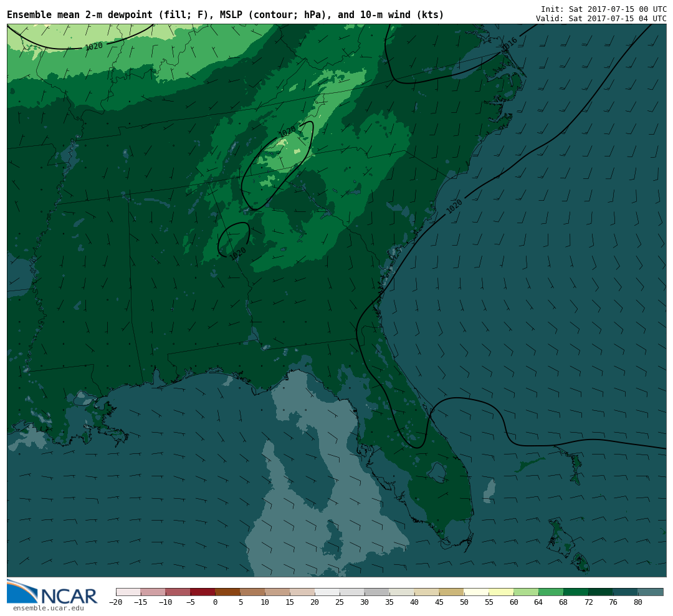Pick the legend swatch between 25 and 30
Screen dimensions: 673x616
click(x=352, y=592)
